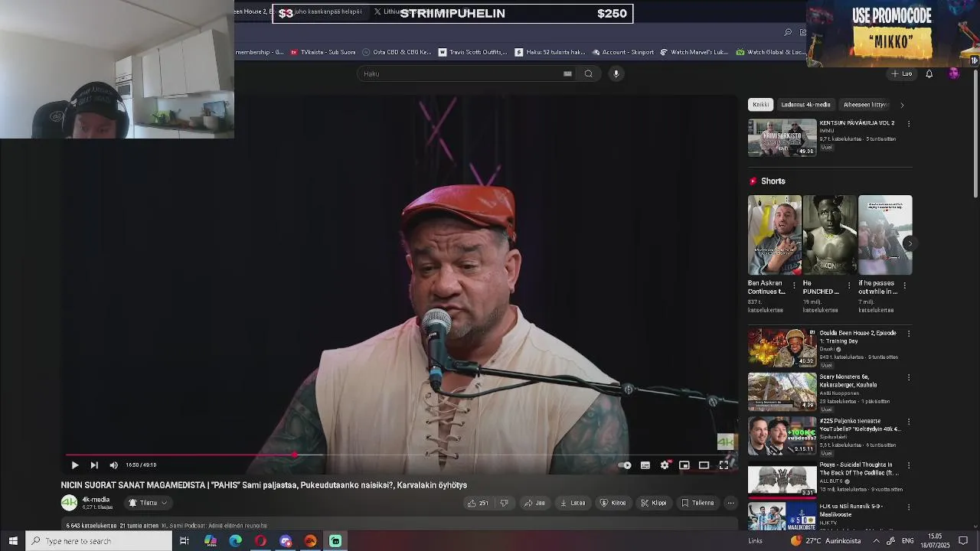Screen dimensions: 980x551
Task: Open the notifications bell
Action: click(929, 73)
